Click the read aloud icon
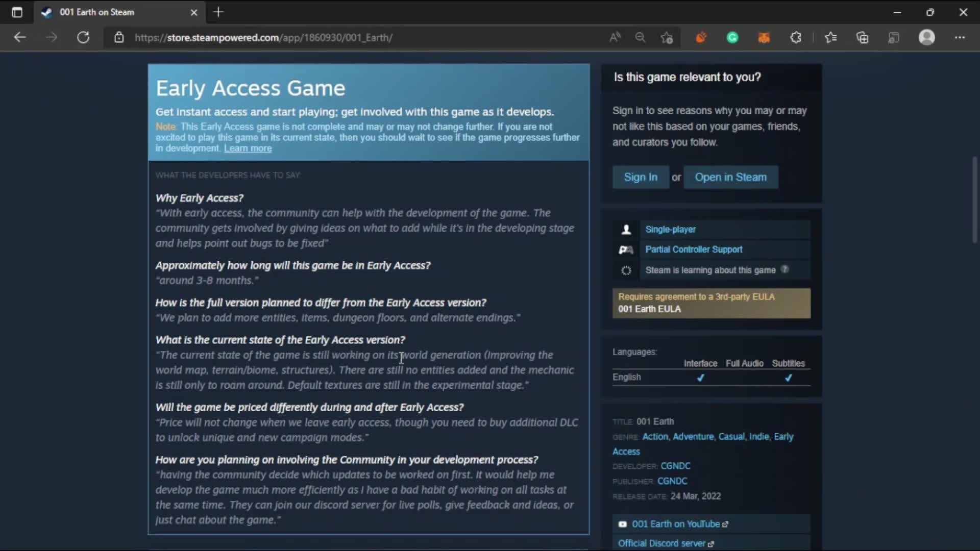Screen dimensions: 980x551 [615, 37]
